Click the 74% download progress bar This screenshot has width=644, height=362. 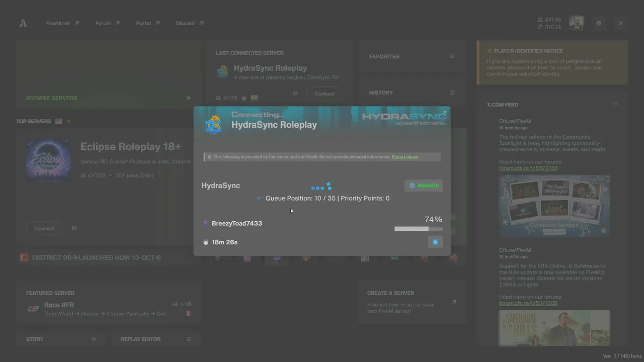coord(419,229)
